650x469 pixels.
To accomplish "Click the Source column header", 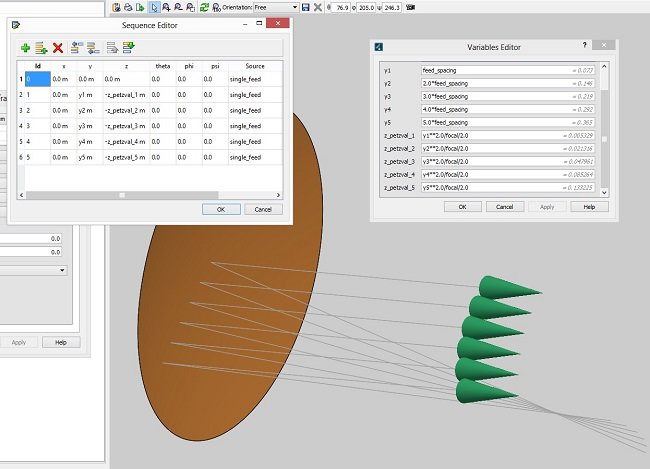I will (254, 65).
